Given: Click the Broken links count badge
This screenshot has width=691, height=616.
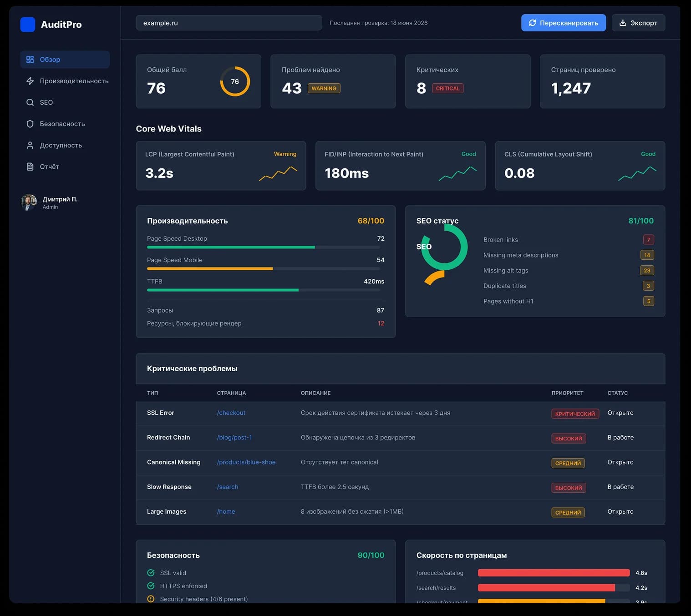Looking at the screenshot, I should [649, 240].
